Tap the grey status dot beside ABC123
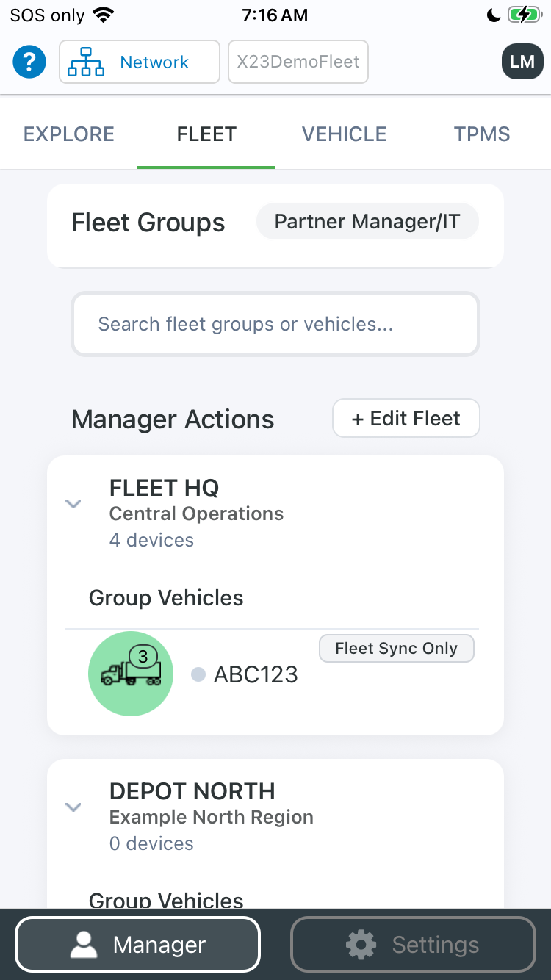This screenshot has width=551, height=980. (198, 674)
